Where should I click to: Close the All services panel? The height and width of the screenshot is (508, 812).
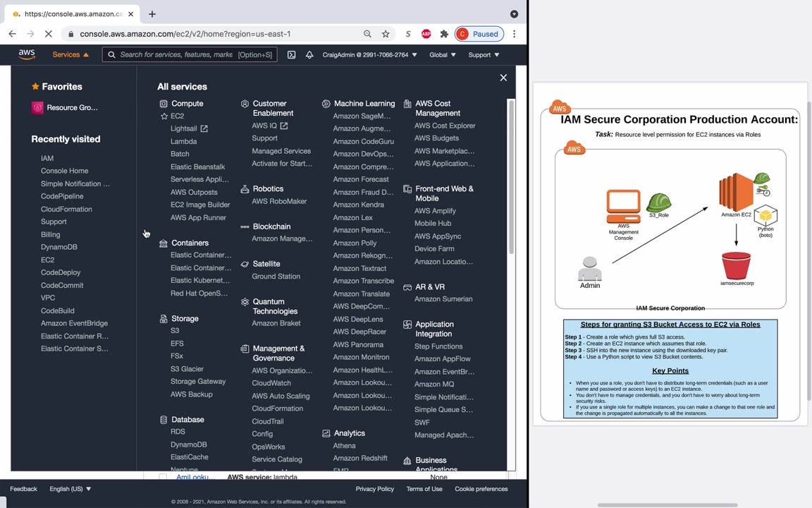pyautogui.click(x=503, y=78)
